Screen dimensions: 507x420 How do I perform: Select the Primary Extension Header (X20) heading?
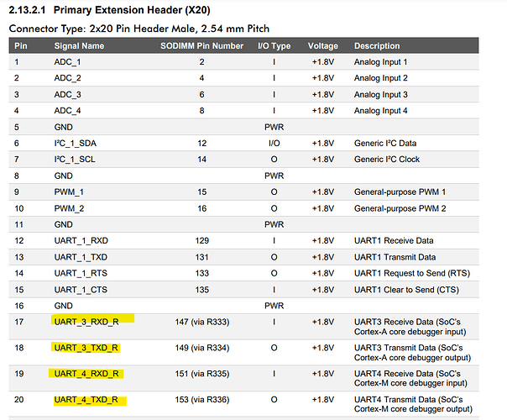tap(134, 10)
